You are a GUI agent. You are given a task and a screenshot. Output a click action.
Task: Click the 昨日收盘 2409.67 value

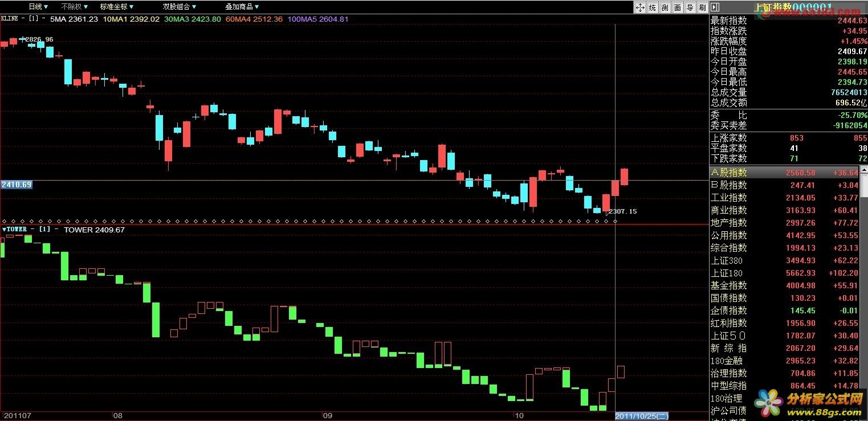[852, 51]
